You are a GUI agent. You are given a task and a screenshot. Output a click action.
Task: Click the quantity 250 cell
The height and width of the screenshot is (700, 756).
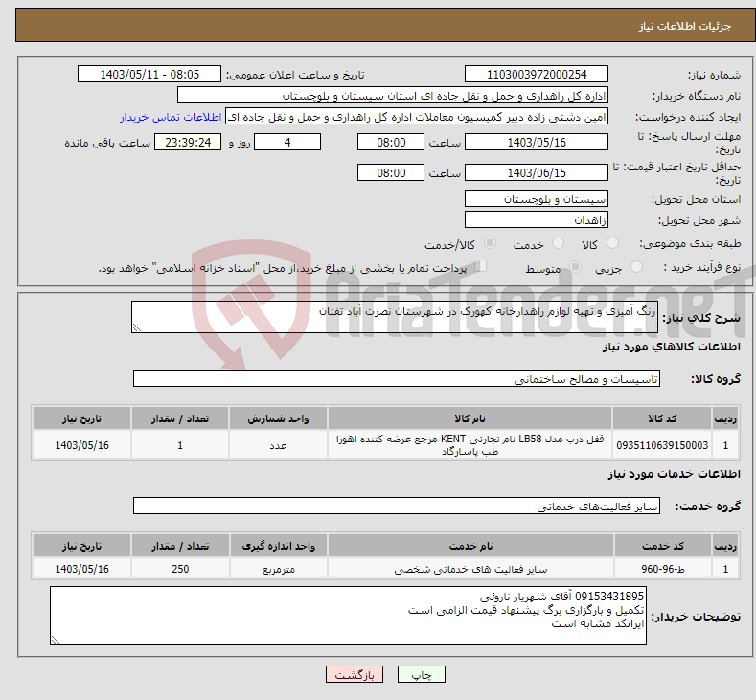pos(180,569)
